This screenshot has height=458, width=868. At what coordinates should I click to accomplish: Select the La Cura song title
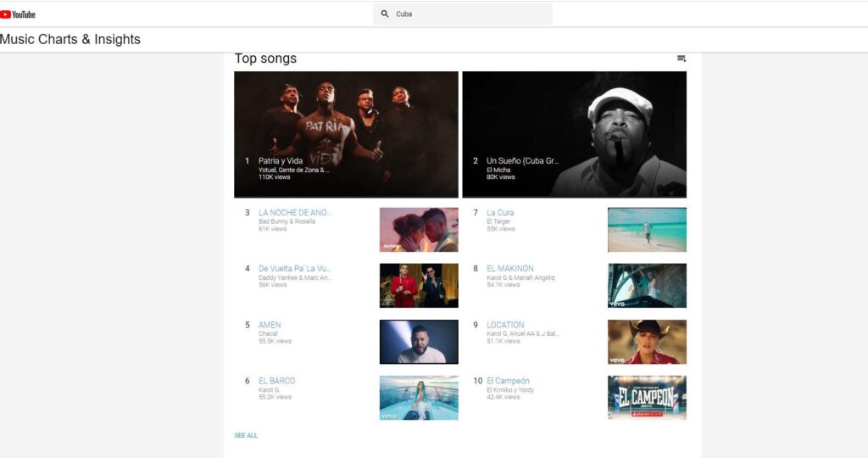click(500, 213)
